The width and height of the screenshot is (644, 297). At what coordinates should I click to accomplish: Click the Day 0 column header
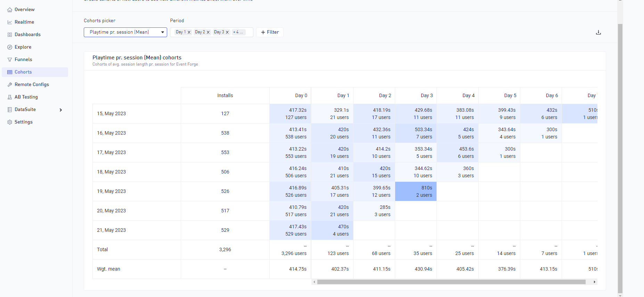(x=291, y=95)
